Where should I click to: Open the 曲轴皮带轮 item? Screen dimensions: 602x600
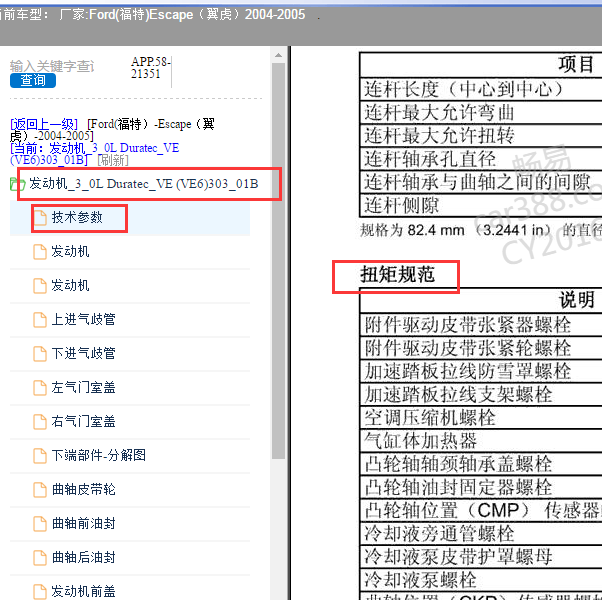(x=83, y=489)
